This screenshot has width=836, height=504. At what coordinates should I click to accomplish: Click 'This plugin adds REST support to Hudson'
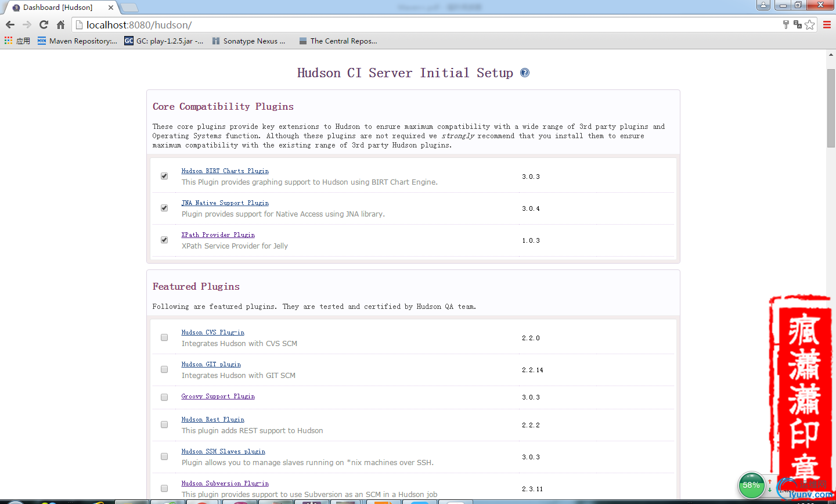click(x=253, y=431)
